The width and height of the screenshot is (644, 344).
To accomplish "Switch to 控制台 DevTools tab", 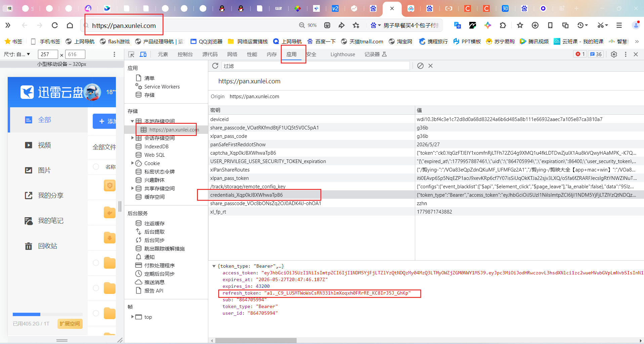I will pos(185,54).
